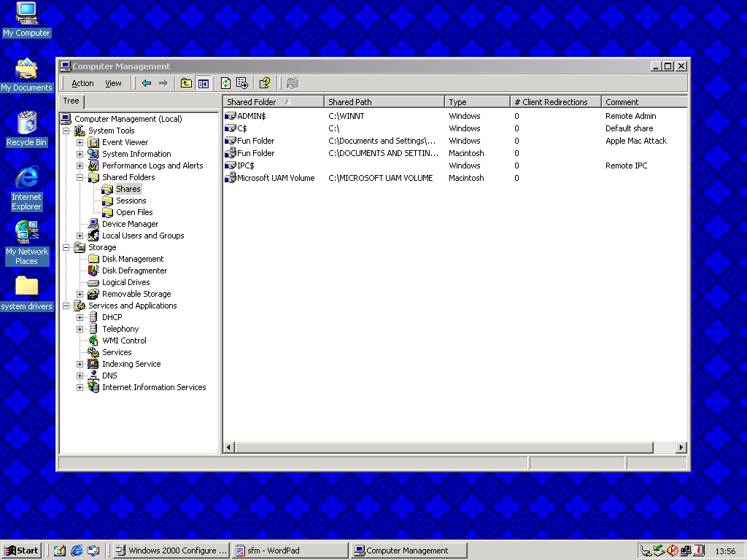
Task: Click the green arrow hardware tray icon
Action: point(659,551)
